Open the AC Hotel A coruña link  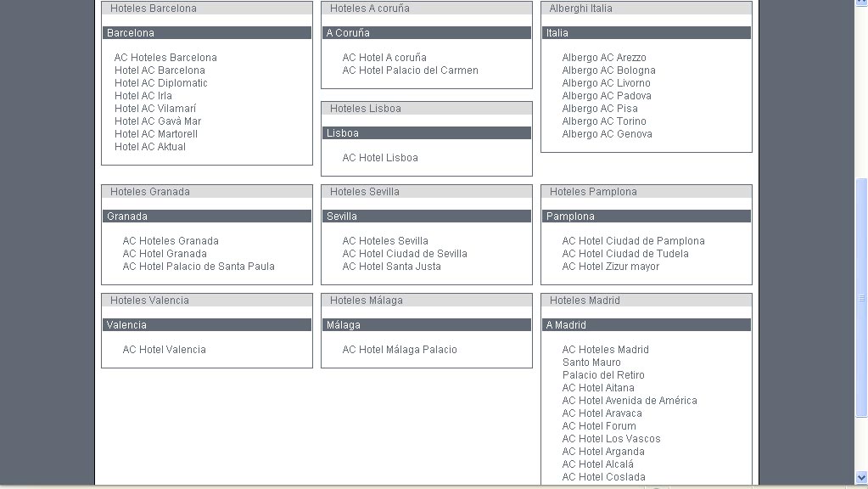click(x=384, y=58)
